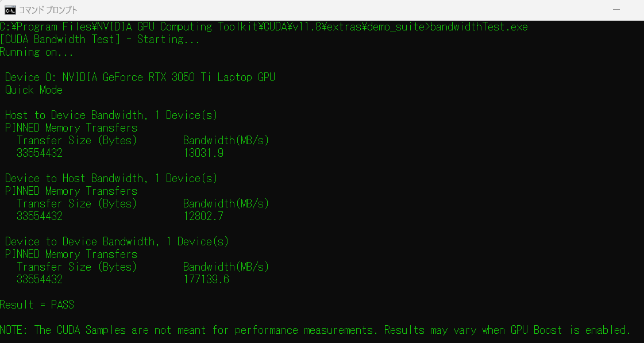
Task: Click the "Device to Device Bandwidth" heading
Action: tap(117, 242)
